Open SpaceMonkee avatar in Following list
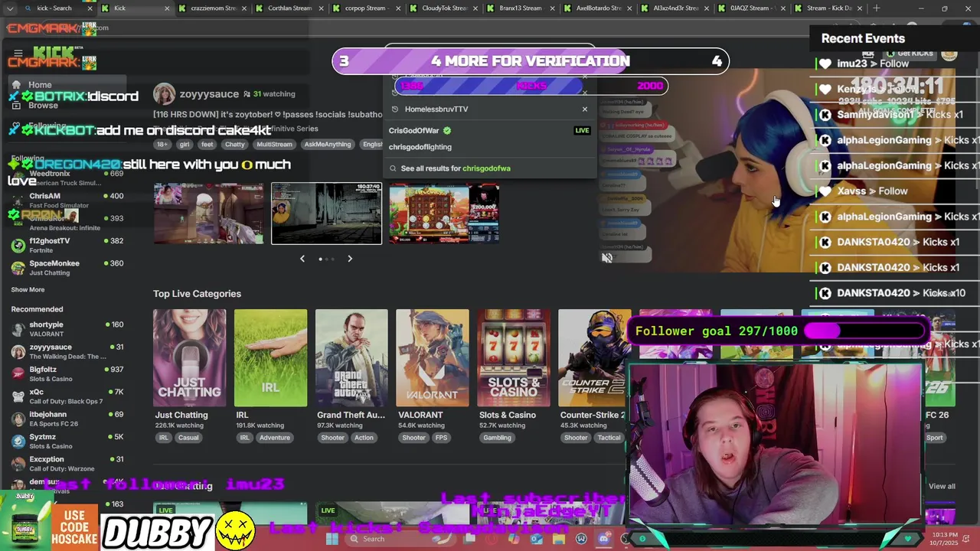This screenshot has width=980, height=551. pyautogui.click(x=18, y=268)
